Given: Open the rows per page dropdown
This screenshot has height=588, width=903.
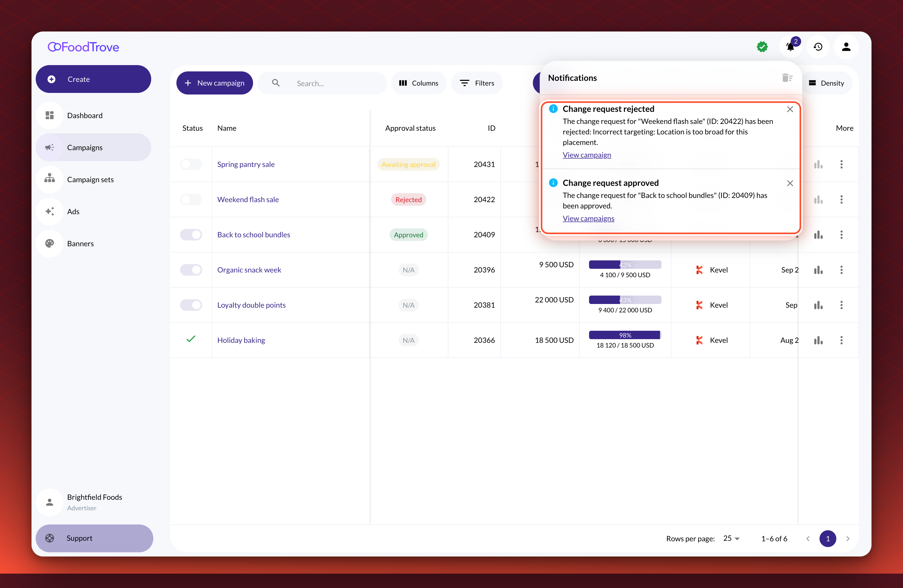Looking at the screenshot, I should [731, 538].
